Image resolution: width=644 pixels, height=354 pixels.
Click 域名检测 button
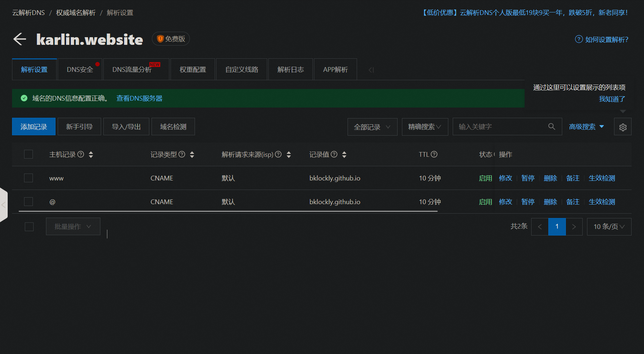pos(173,127)
